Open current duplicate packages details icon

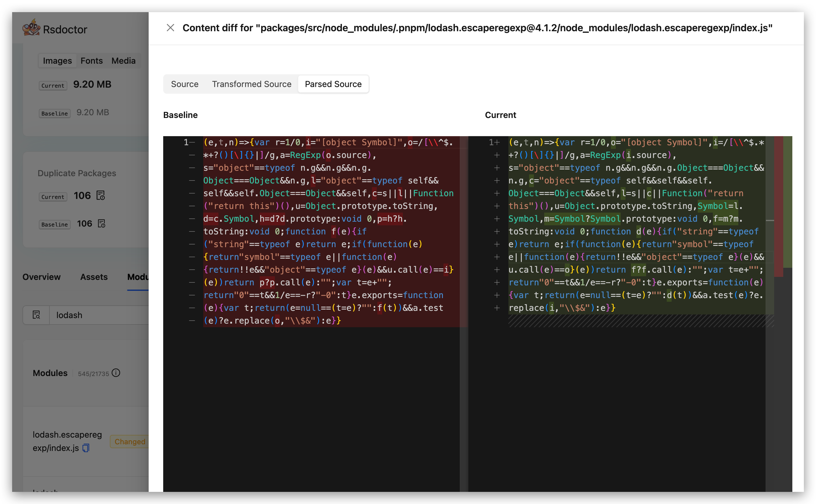click(x=101, y=195)
